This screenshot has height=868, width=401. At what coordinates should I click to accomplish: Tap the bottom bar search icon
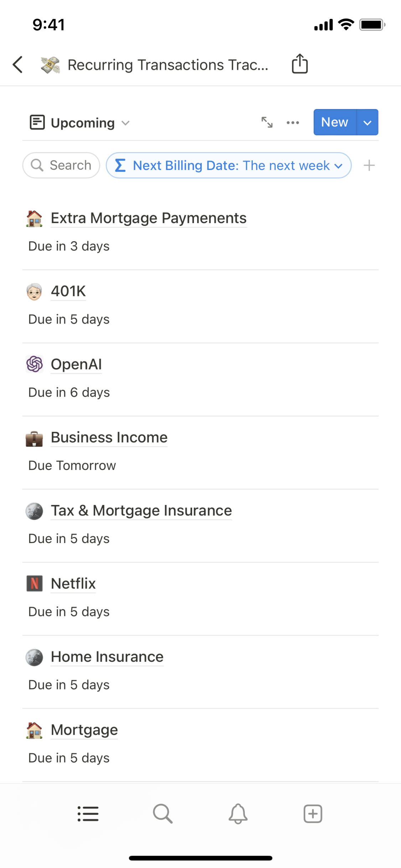pyautogui.click(x=163, y=814)
